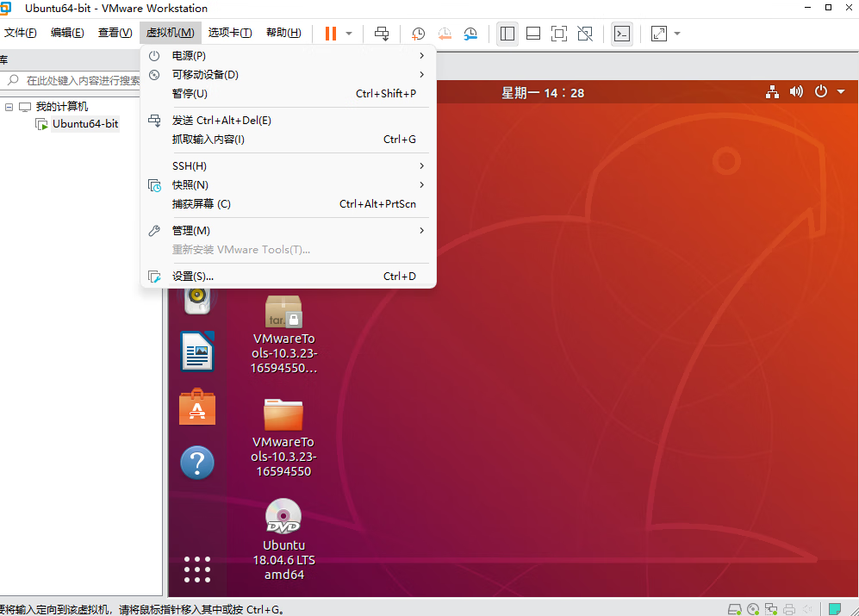Click Send Ctrl+Alt+Del toolbar icon

click(382, 34)
